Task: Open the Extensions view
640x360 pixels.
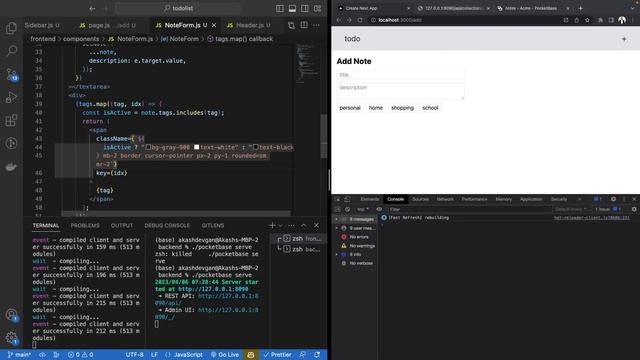Action: [x=11, y=120]
